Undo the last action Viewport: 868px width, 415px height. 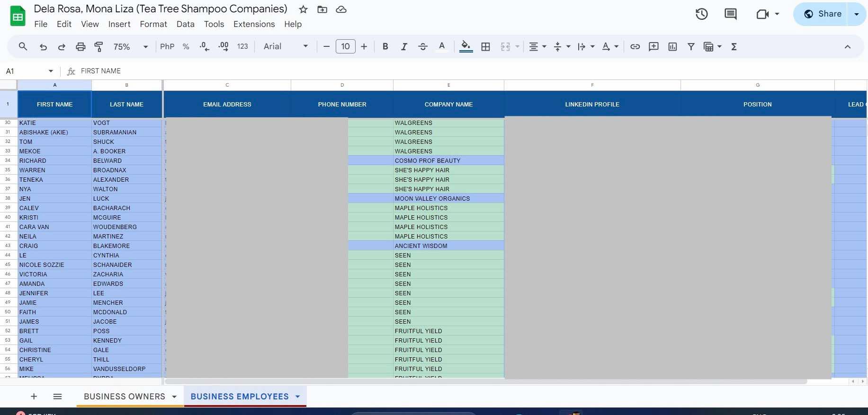tap(43, 46)
